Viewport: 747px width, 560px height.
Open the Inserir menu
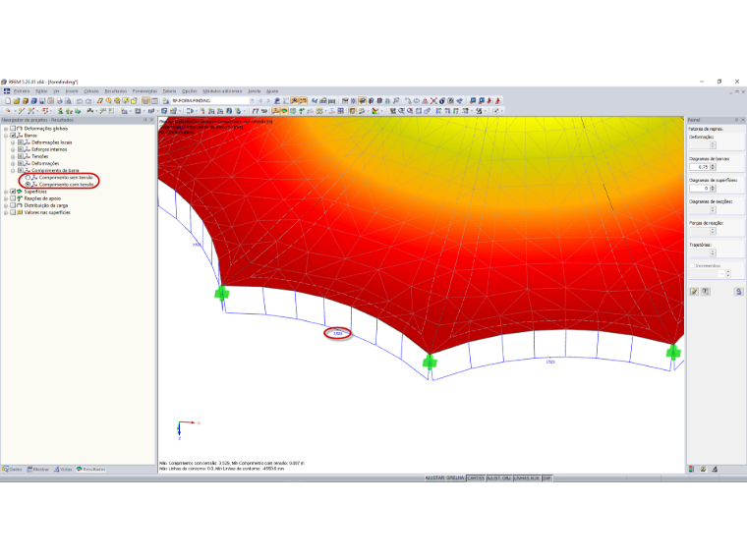(72, 91)
